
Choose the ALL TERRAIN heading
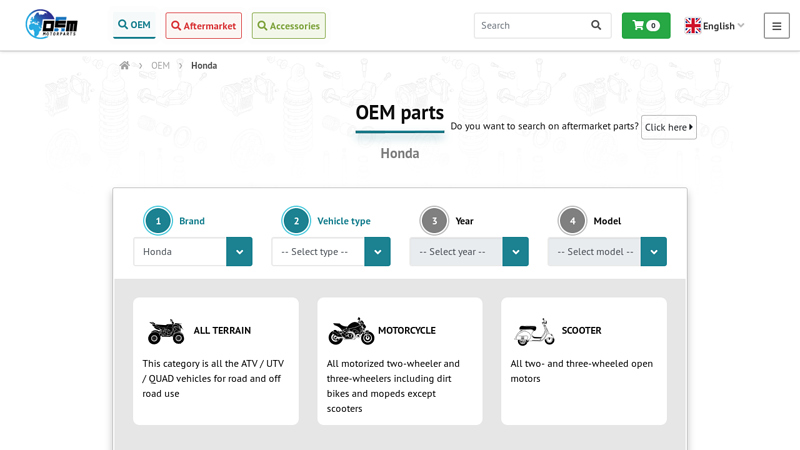(x=222, y=331)
